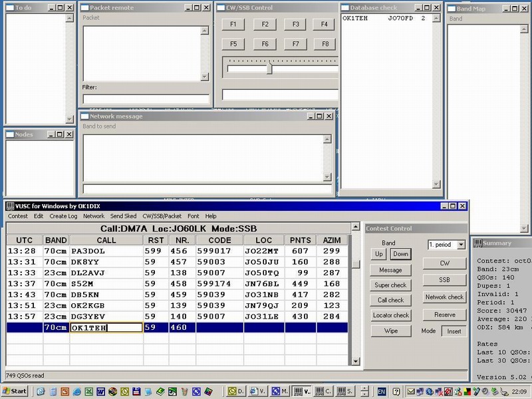The image size is (532, 399).
Task: Click F1 in CW/SSB Control
Action: click(233, 25)
